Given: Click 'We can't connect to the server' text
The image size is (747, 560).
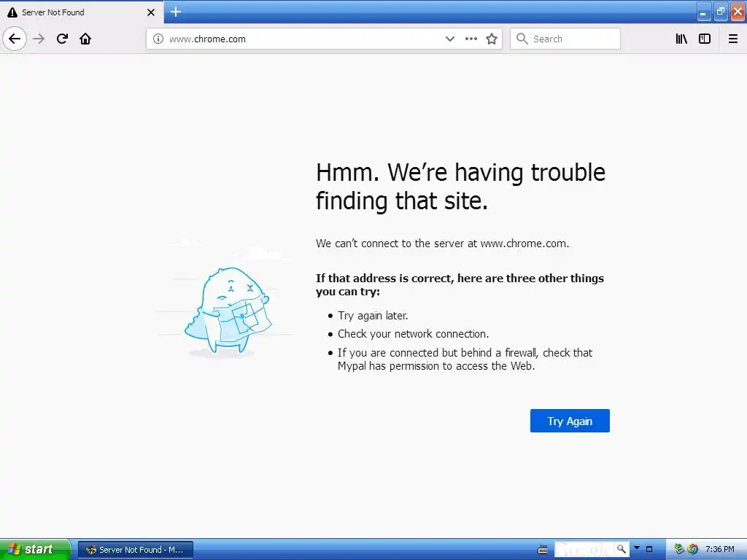Looking at the screenshot, I should (443, 244).
